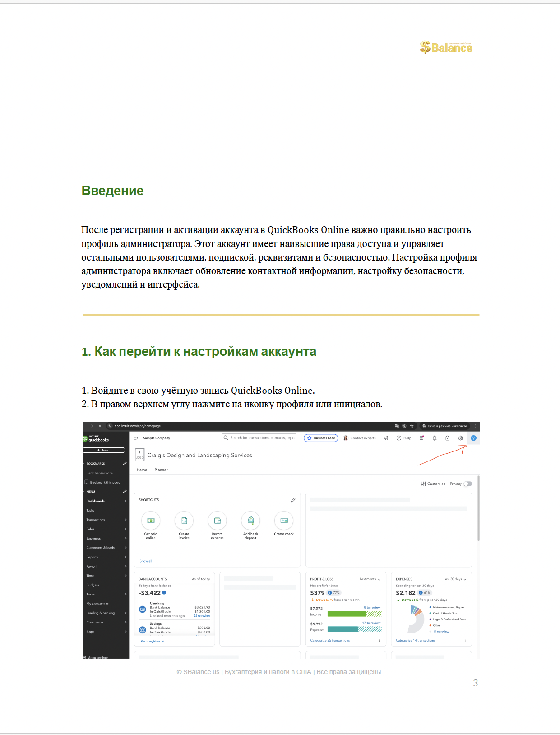Open the notifications bell icon

(x=435, y=438)
